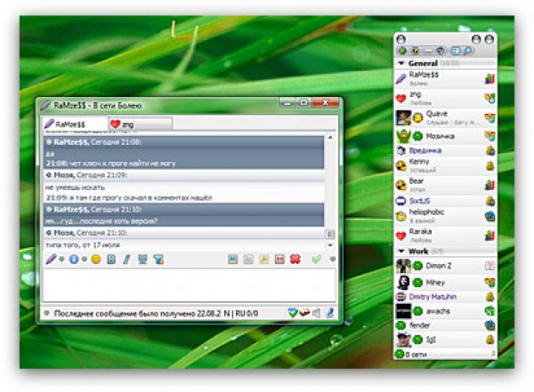The image size is (534, 392).
Task: Click the gray dash icon in contact list toolbar
Action: (x=428, y=51)
